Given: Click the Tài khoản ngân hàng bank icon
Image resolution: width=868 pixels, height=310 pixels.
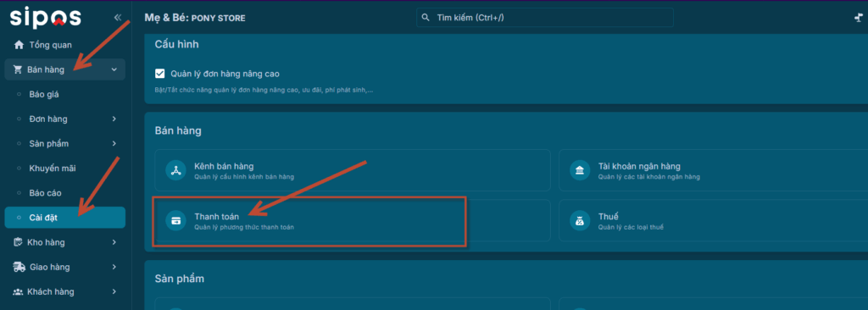Looking at the screenshot, I should click(x=580, y=170).
